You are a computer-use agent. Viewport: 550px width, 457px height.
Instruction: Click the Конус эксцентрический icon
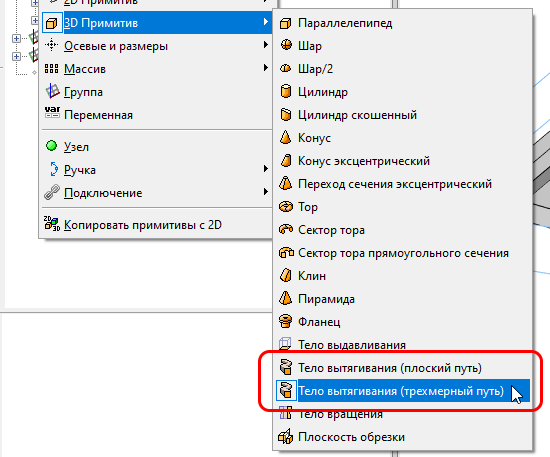(286, 161)
